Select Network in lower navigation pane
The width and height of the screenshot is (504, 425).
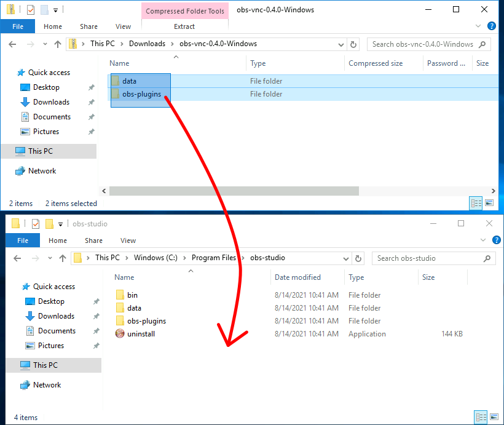[47, 385]
